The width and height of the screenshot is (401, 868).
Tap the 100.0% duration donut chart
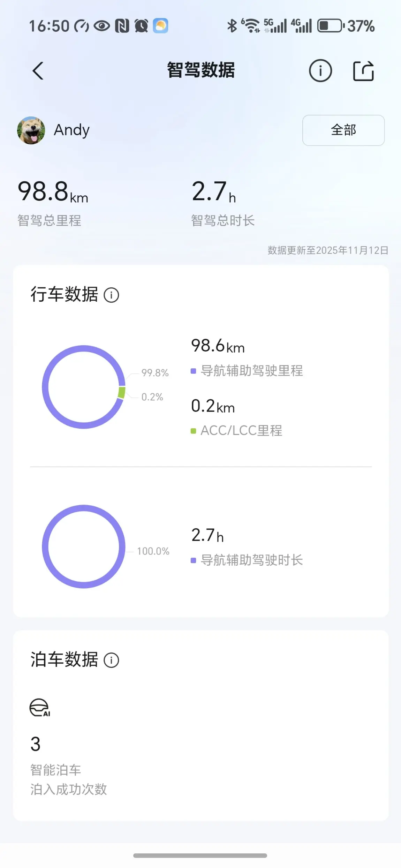tap(45, 546)
